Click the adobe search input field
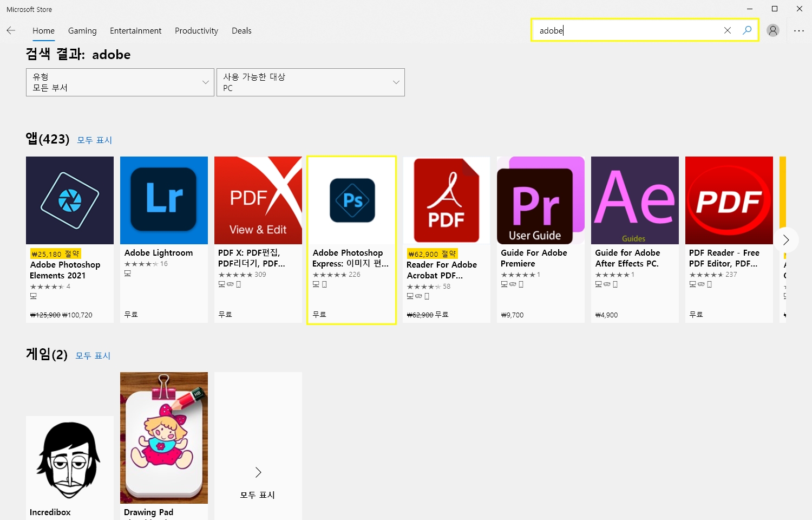The height and width of the screenshot is (520, 812). (628, 30)
